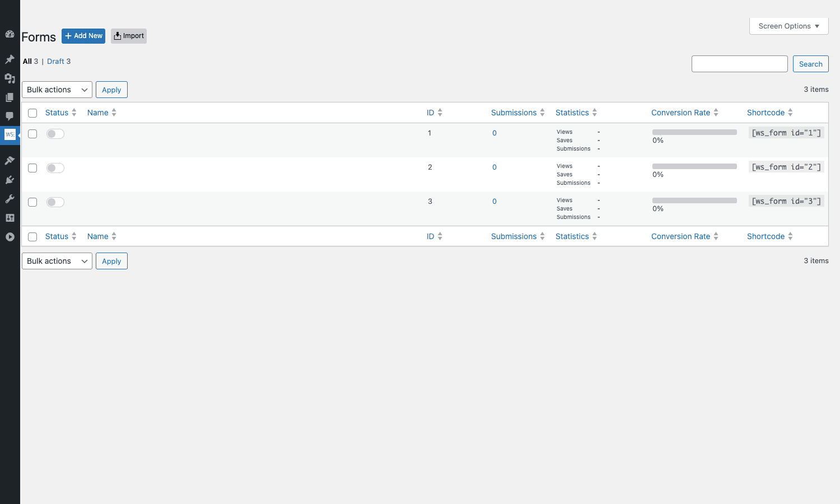Image resolution: width=840 pixels, height=504 pixels.
Task: Check the select-all checkbox in bottom header
Action: [32, 237]
